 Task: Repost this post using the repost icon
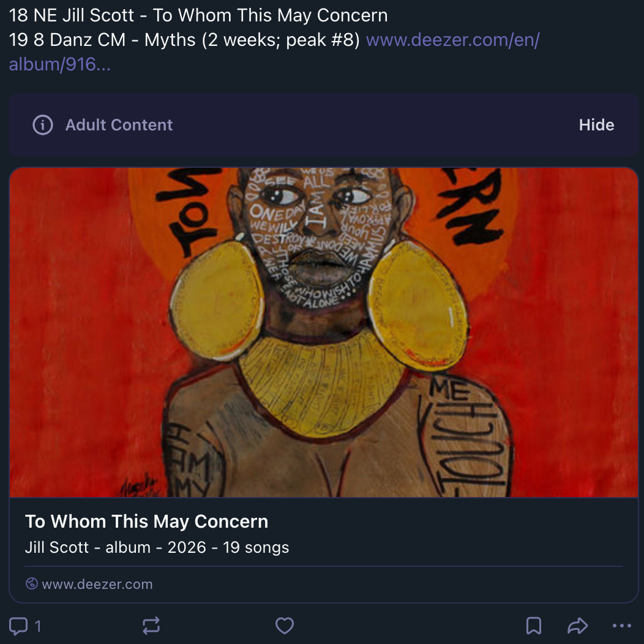tap(151, 626)
